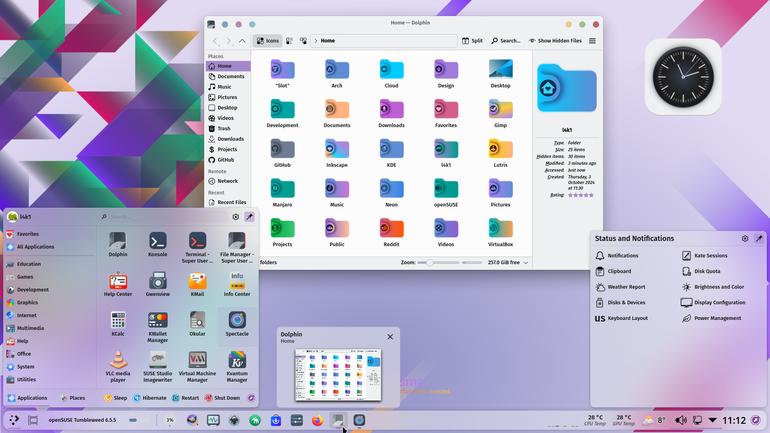Screen dimensions: 770x433
Task: Click the Shut Down button
Action: point(222,398)
